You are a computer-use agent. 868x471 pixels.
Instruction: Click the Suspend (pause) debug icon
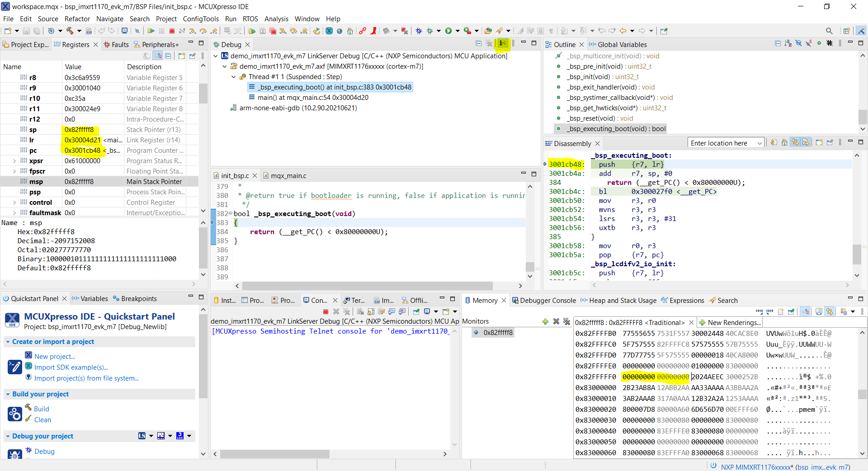click(162, 31)
